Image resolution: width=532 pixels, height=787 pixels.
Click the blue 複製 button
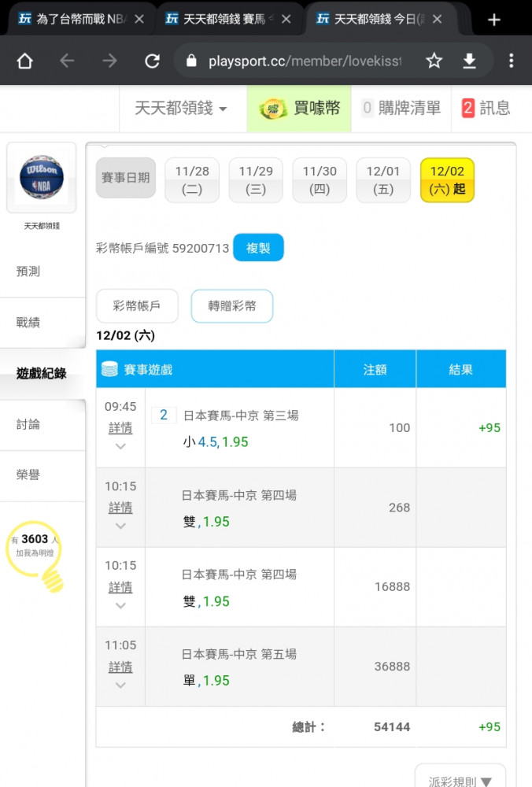click(258, 247)
